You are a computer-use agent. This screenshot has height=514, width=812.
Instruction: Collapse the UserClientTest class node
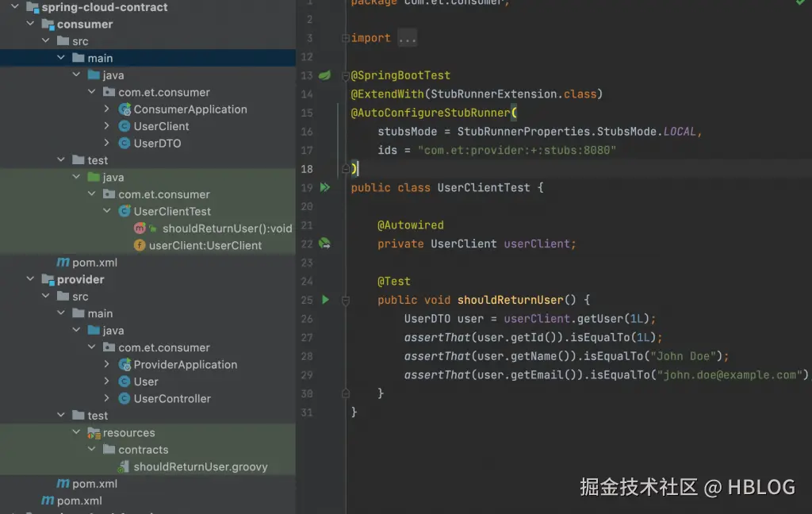tap(107, 211)
